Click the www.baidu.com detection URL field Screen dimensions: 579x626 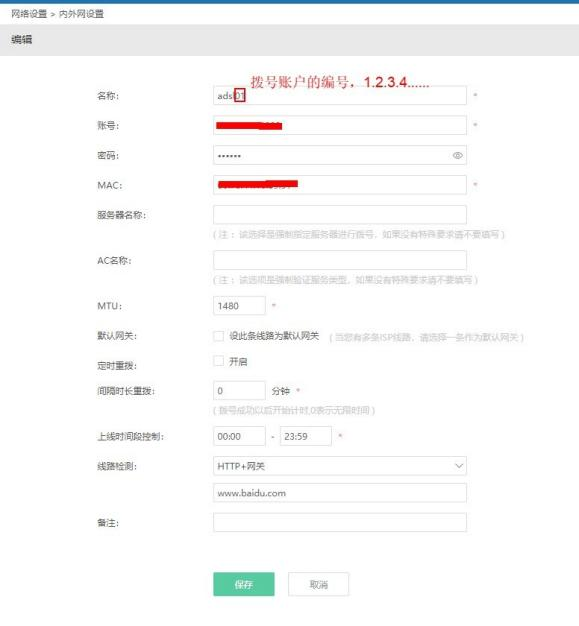pyautogui.click(x=340, y=493)
